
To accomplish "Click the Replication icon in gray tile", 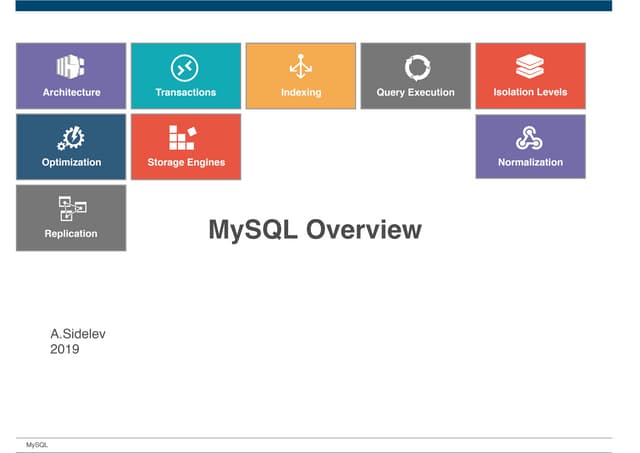I will click(x=71, y=208).
